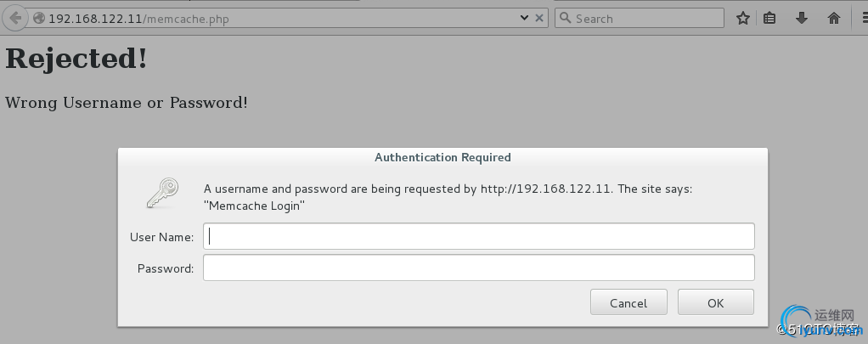This screenshot has width=868, height=344.
Task: Click the "Rejected!" page heading
Action: coord(76,59)
